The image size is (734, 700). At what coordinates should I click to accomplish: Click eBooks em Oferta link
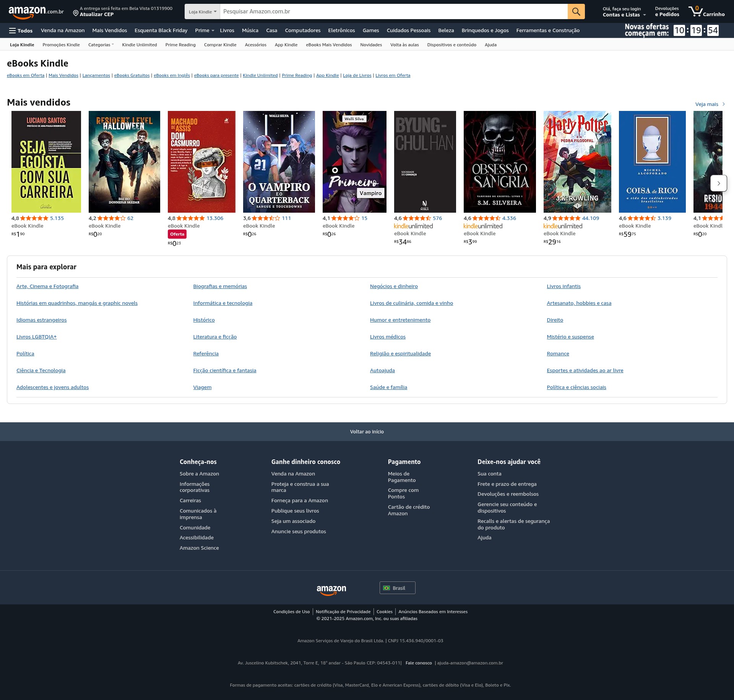(26, 75)
